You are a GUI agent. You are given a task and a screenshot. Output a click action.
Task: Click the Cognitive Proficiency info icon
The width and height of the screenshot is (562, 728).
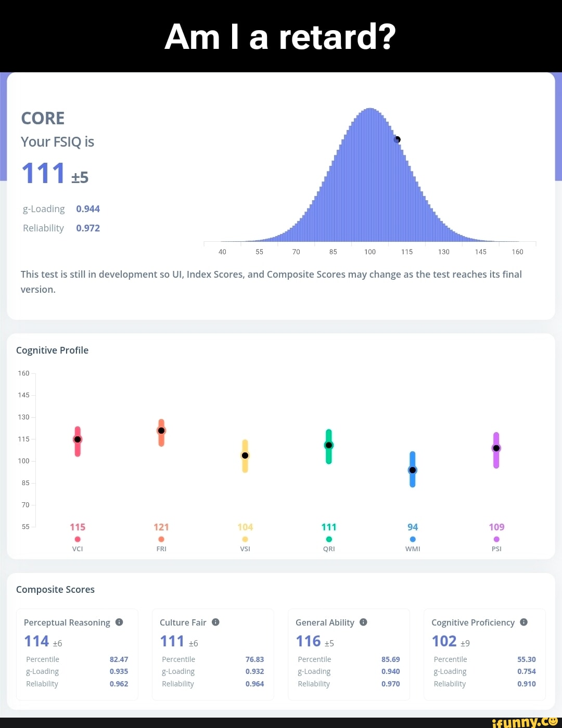coord(523,622)
